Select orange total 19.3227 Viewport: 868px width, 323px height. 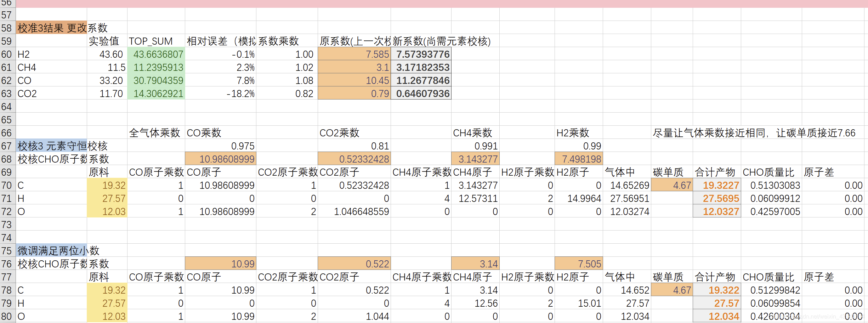pyautogui.click(x=717, y=185)
